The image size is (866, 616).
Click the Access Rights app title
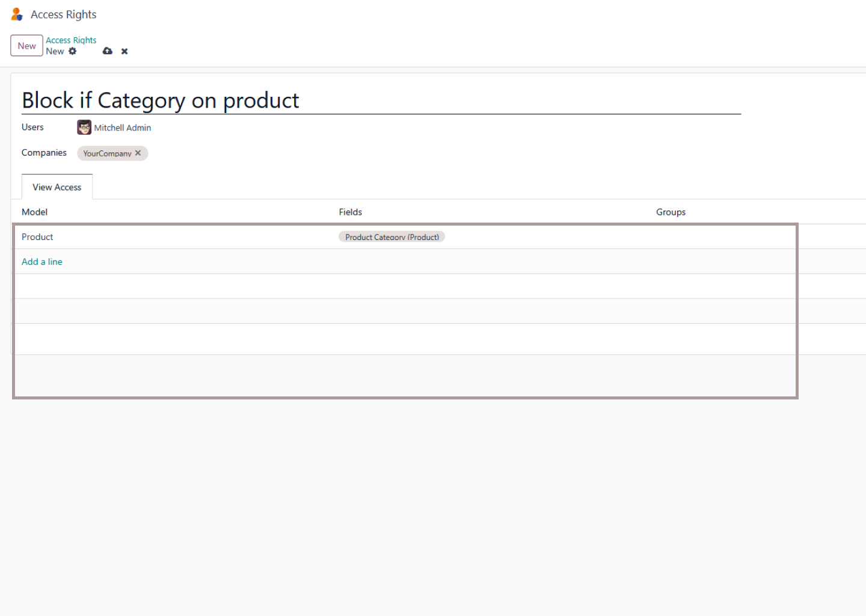tap(63, 14)
